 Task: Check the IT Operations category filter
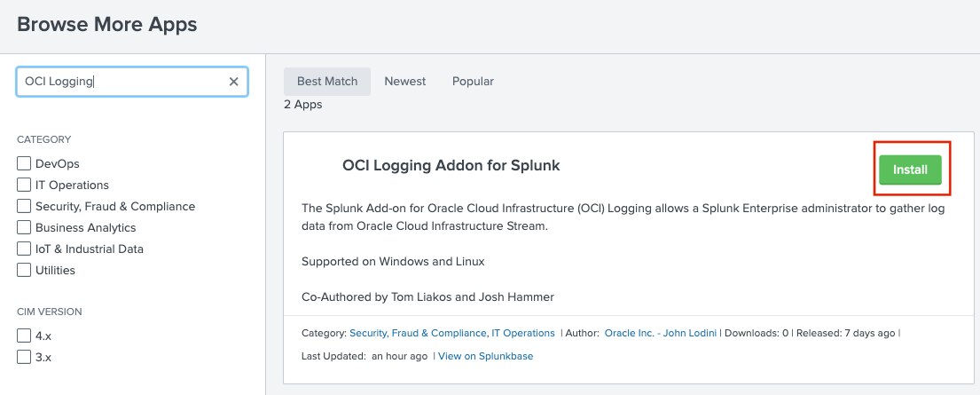tap(25, 186)
